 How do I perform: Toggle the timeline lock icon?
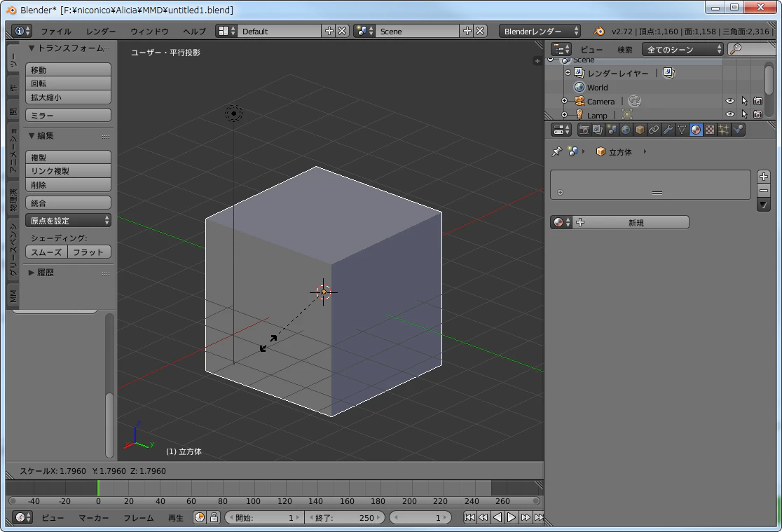[214, 517]
